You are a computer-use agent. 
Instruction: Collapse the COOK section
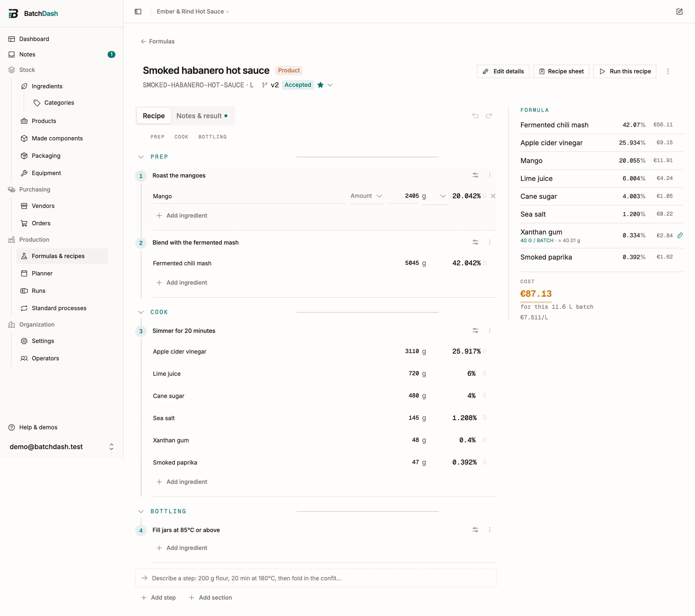click(141, 312)
